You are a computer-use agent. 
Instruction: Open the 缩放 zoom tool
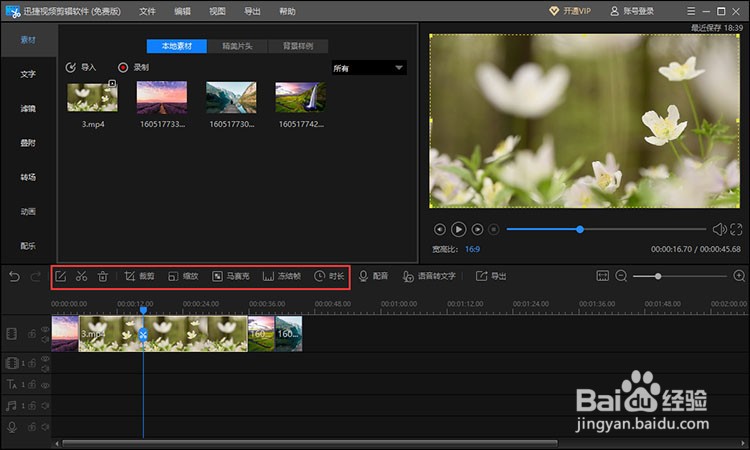[183, 276]
